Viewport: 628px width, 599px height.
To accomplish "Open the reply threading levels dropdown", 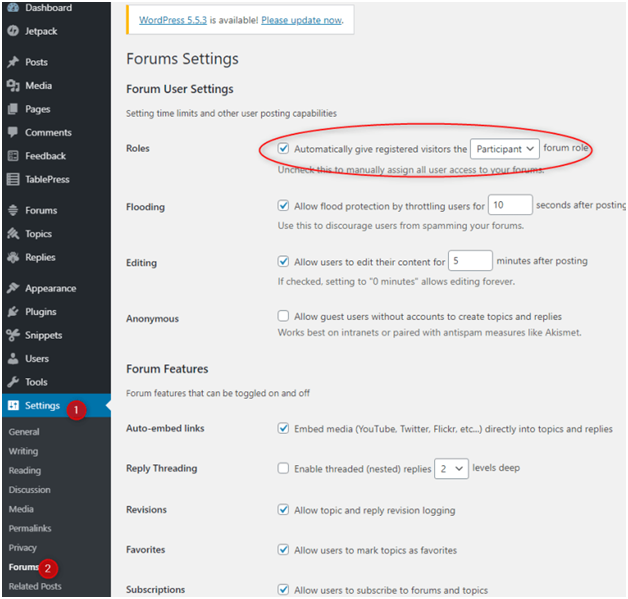I will 451,468.
